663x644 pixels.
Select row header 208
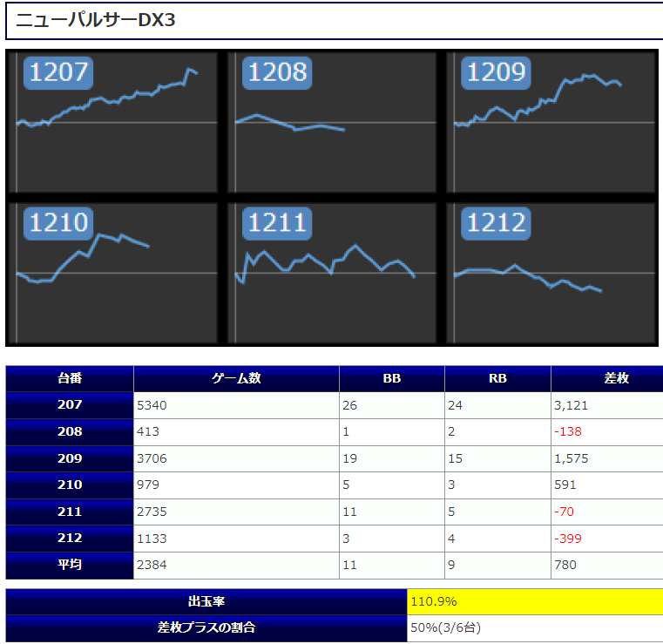tap(70, 431)
